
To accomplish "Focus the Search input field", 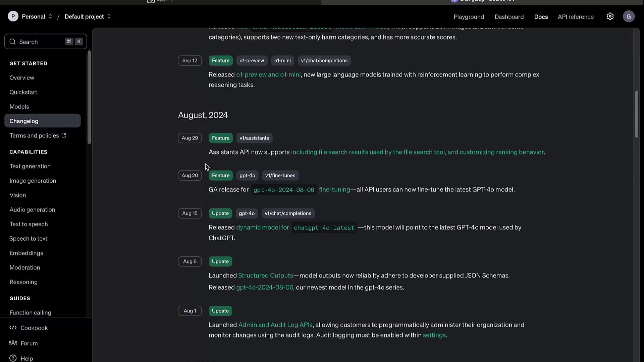I will [x=40, y=42].
